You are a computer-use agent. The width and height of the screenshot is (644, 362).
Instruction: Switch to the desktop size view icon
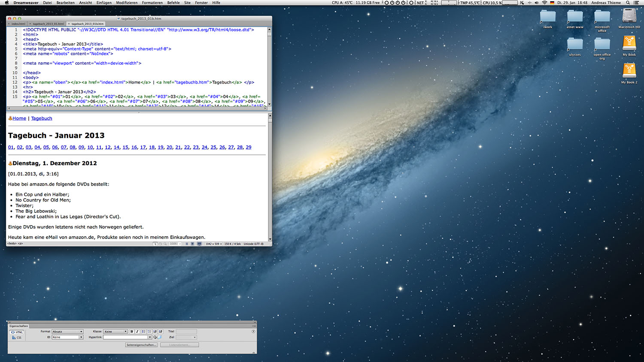(x=199, y=244)
